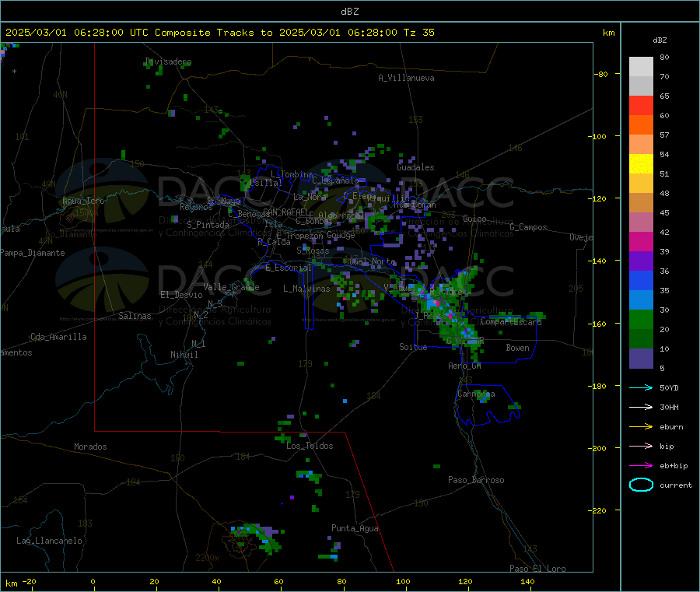
Task: Click the 'Bowen' map label
Action: point(518,348)
